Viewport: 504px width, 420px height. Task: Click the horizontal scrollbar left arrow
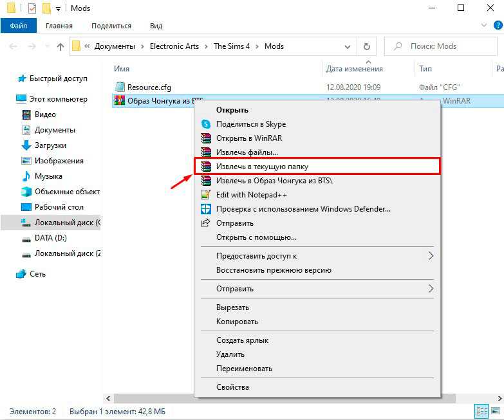(108, 399)
